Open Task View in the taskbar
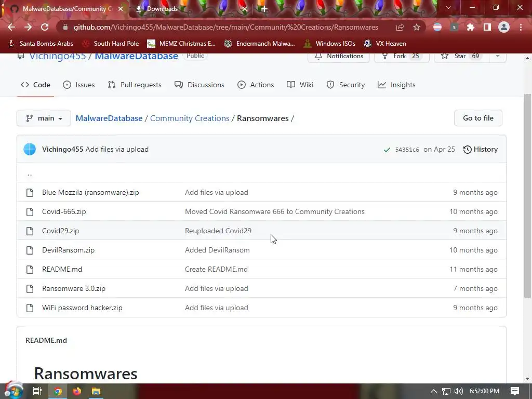 click(x=37, y=391)
